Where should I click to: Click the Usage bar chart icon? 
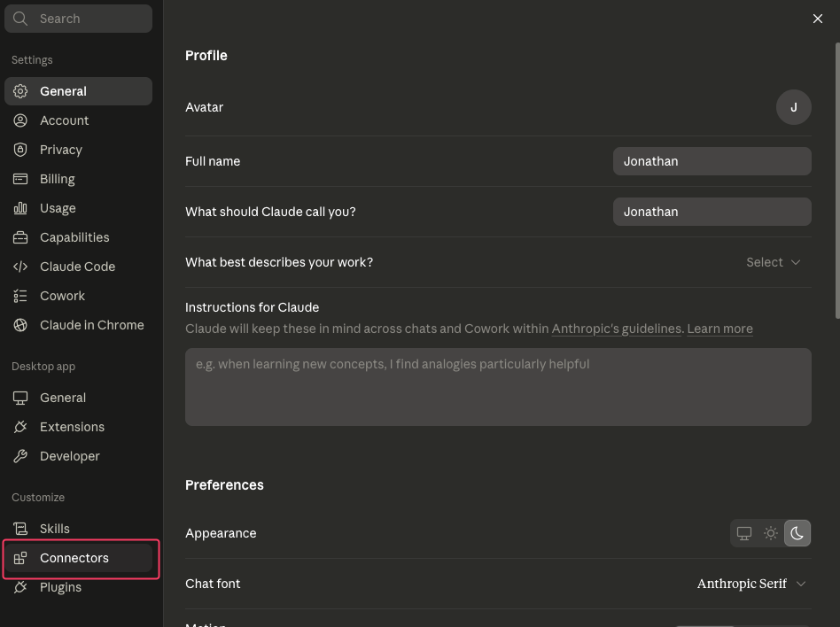coord(20,208)
